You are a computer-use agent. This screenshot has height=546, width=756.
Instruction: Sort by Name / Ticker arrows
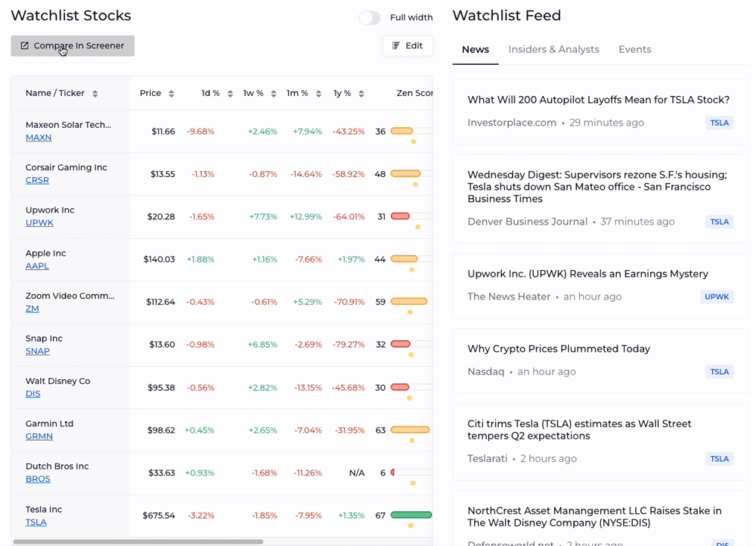click(x=95, y=94)
